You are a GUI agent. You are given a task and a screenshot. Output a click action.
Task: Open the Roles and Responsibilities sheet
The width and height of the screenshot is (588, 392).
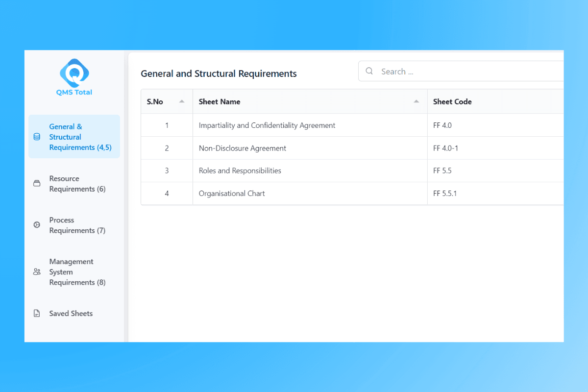tap(240, 171)
